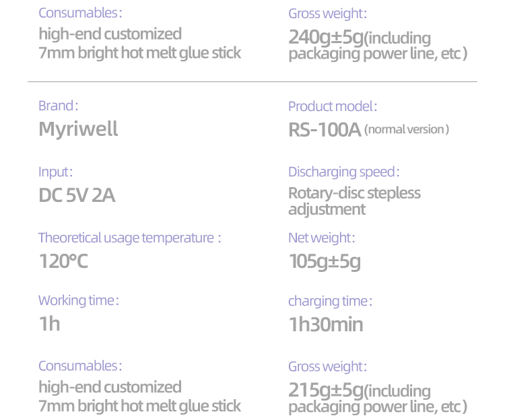505x420 pixels.
Task: Select the 1h30min charging time value
Action: [x=325, y=324]
